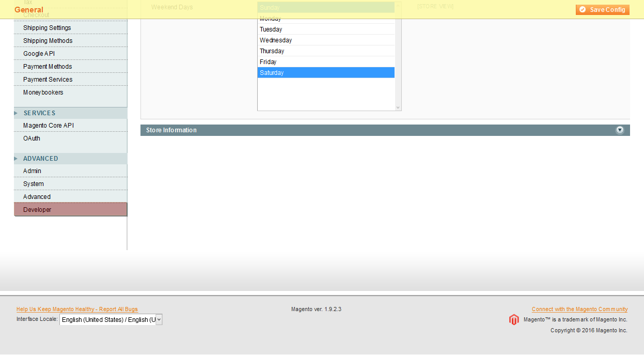Click the Copyright 2016 Magento Inc. text
The height and width of the screenshot is (355, 644).
[x=589, y=331]
